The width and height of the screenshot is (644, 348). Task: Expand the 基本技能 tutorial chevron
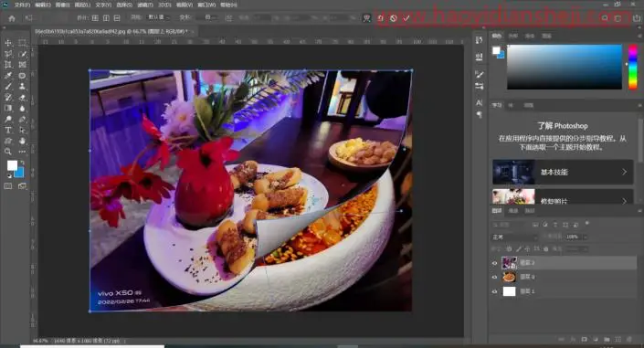pos(624,172)
